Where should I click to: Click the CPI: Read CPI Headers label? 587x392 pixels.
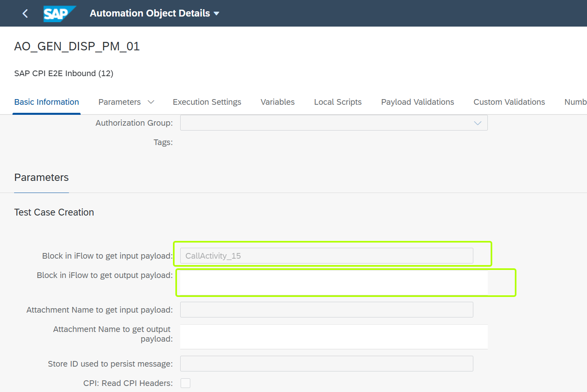[x=128, y=383]
